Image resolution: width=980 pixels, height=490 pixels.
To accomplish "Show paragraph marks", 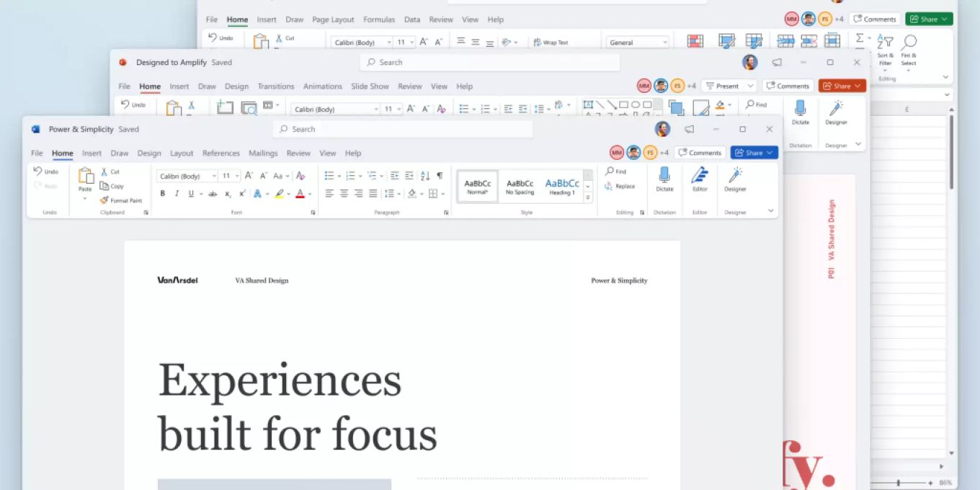I will coord(441,175).
